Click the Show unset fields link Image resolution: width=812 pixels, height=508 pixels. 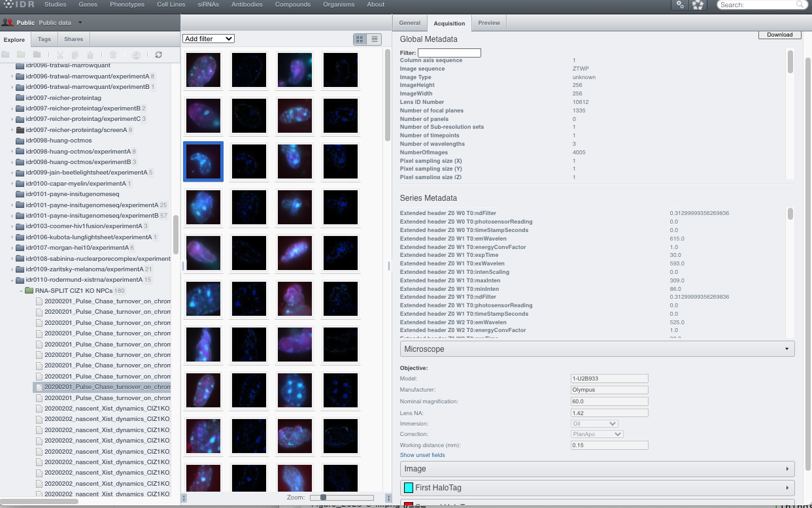coord(422,455)
